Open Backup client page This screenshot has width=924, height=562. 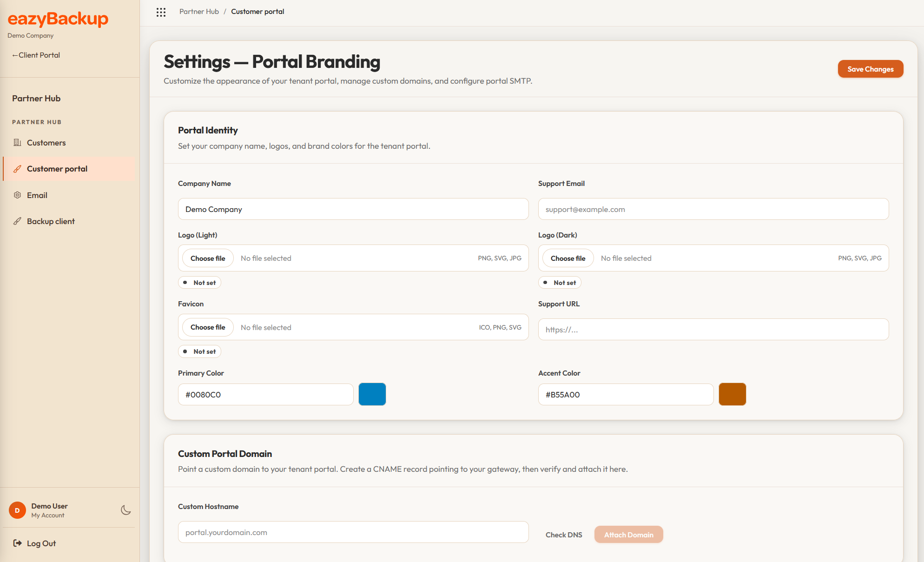[69, 221]
